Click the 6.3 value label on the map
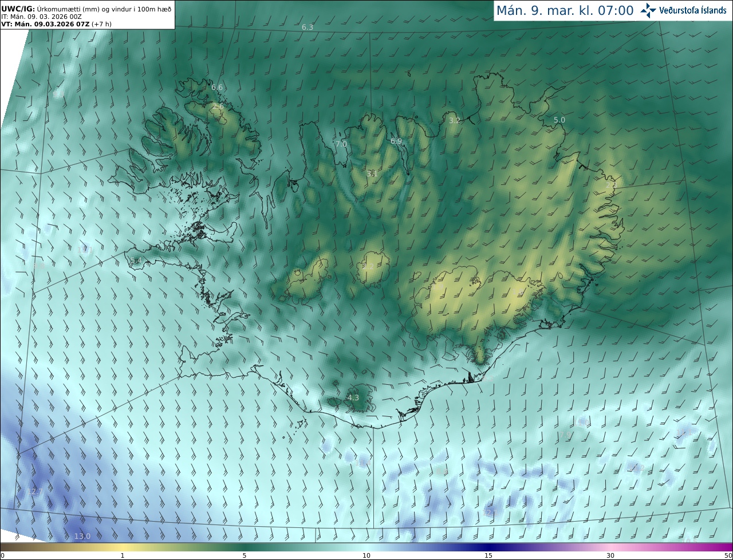733x560 pixels. [x=308, y=27]
